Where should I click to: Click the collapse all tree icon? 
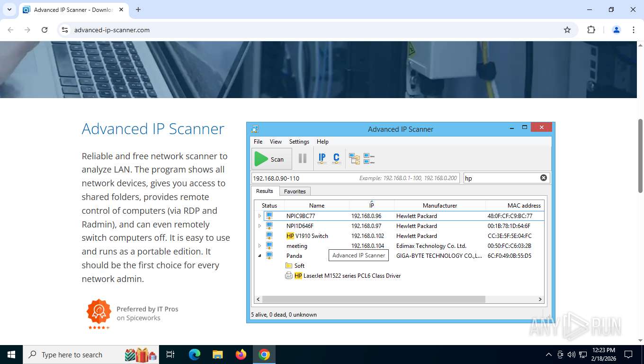(x=369, y=159)
